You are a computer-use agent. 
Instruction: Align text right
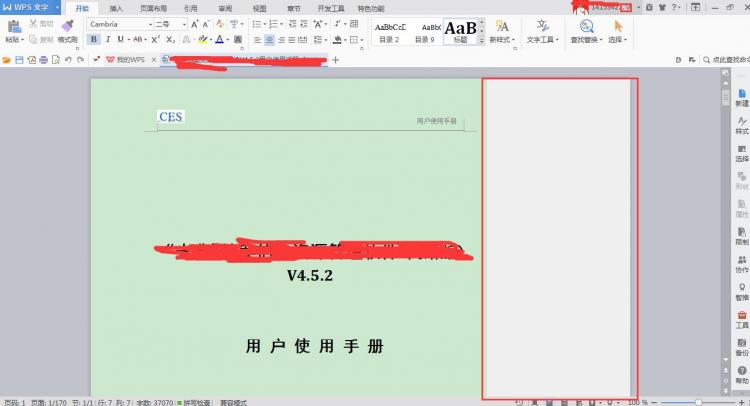[281, 40]
